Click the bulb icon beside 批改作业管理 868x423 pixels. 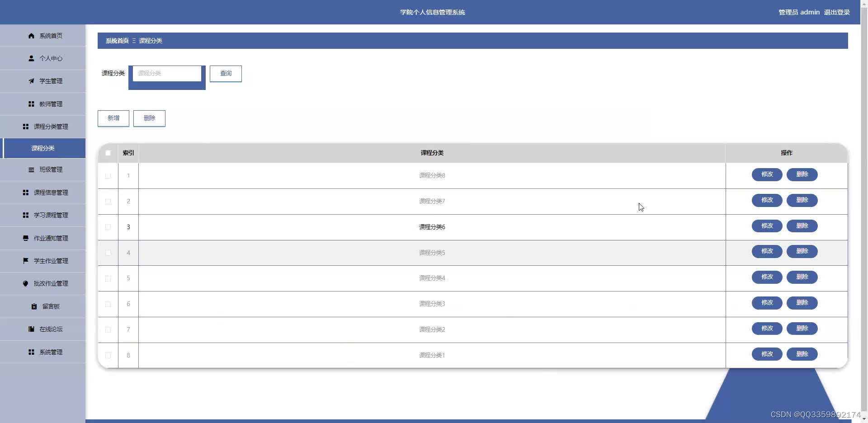coord(26,283)
